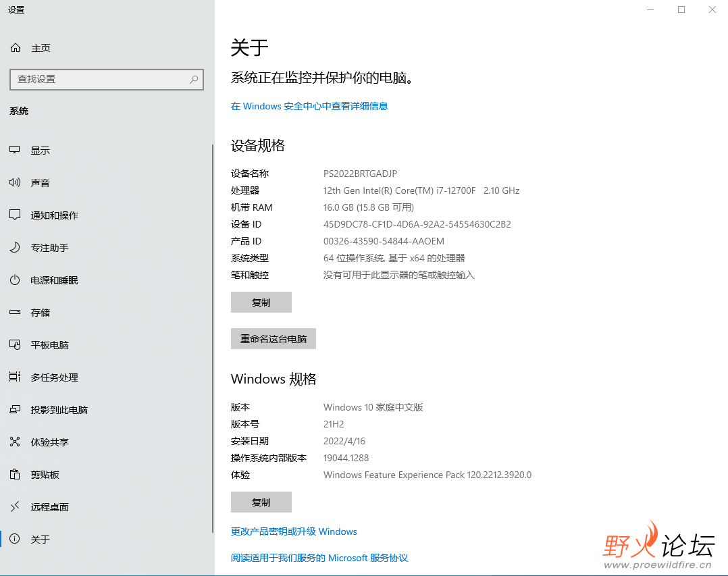
Task: Click edition Windows 10 家庭中文版
Action: click(373, 407)
